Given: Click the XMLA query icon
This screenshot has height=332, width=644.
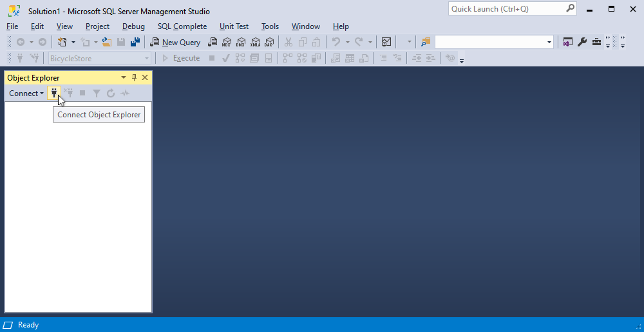Looking at the screenshot, I should tap(255, 42).
